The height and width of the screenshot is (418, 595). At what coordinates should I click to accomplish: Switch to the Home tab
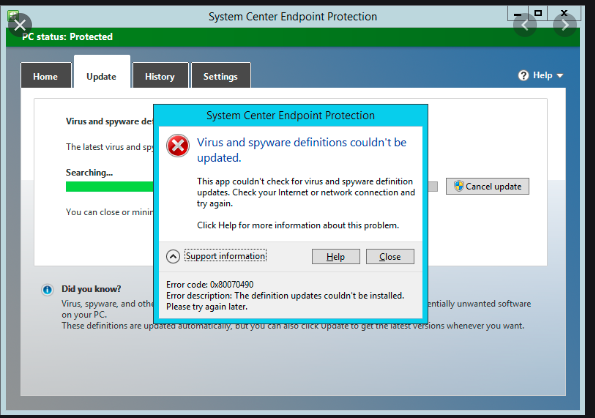coord(46,76)
